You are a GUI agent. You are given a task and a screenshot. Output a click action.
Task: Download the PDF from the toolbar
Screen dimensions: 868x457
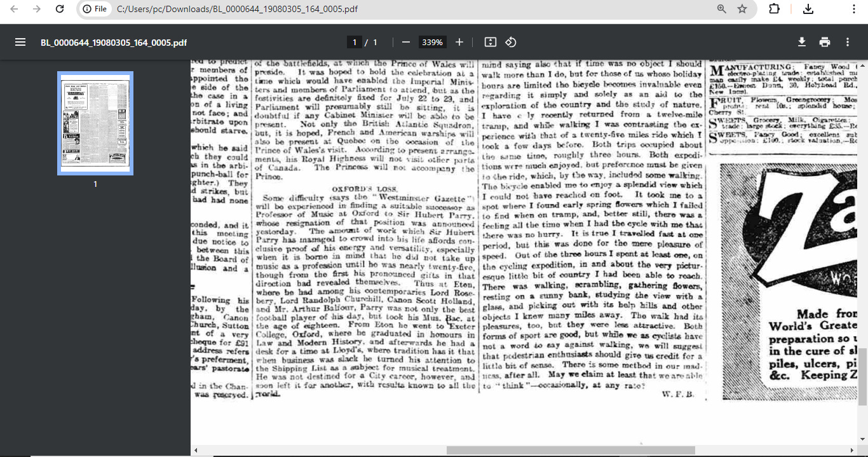[x=802, y=42]
